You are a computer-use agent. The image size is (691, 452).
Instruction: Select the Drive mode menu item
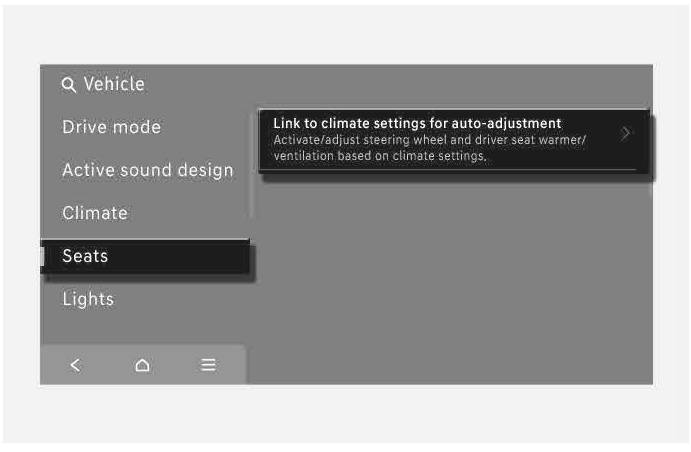click(x=111, y=127)
